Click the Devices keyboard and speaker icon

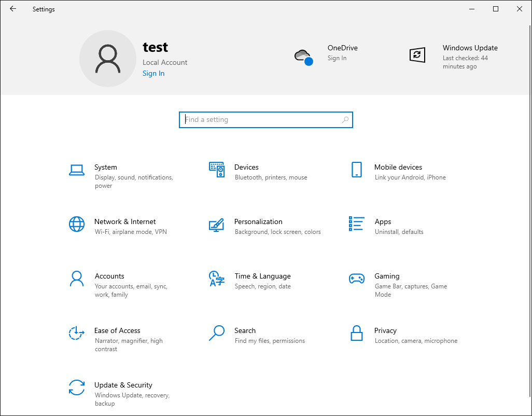[216, 169]
